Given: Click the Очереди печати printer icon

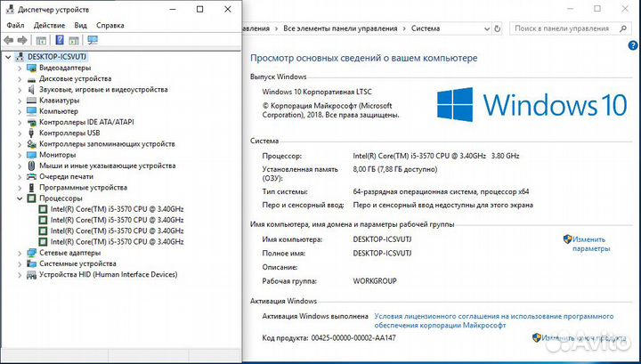Looking at the screenshot, I should (x=31, y=177).
